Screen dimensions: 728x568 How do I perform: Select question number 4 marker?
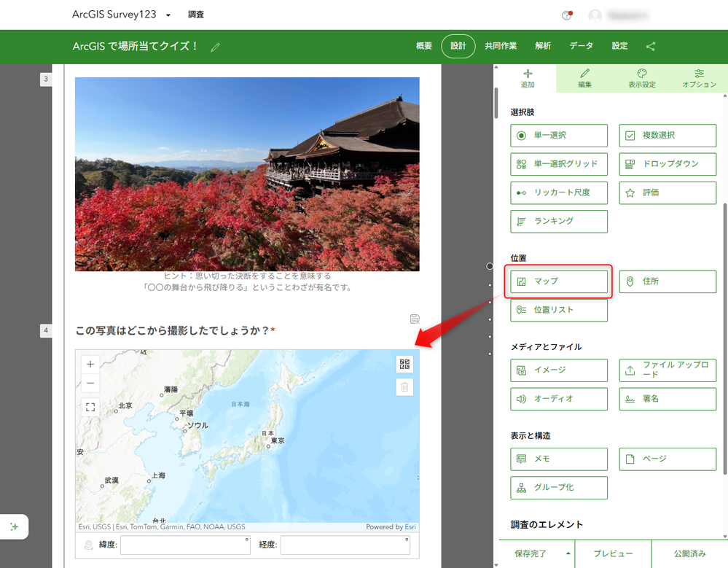[x=45, y=331]
